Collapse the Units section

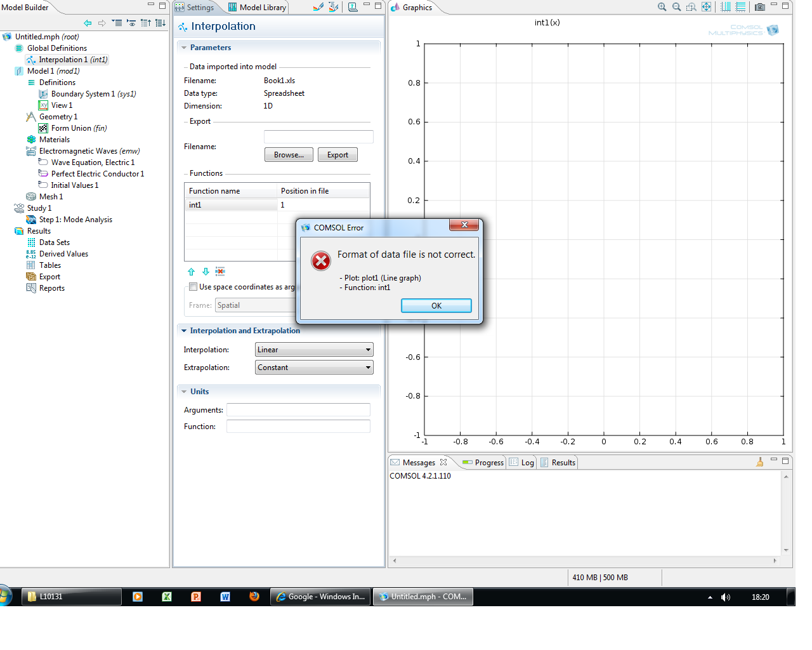click(184, 392)
